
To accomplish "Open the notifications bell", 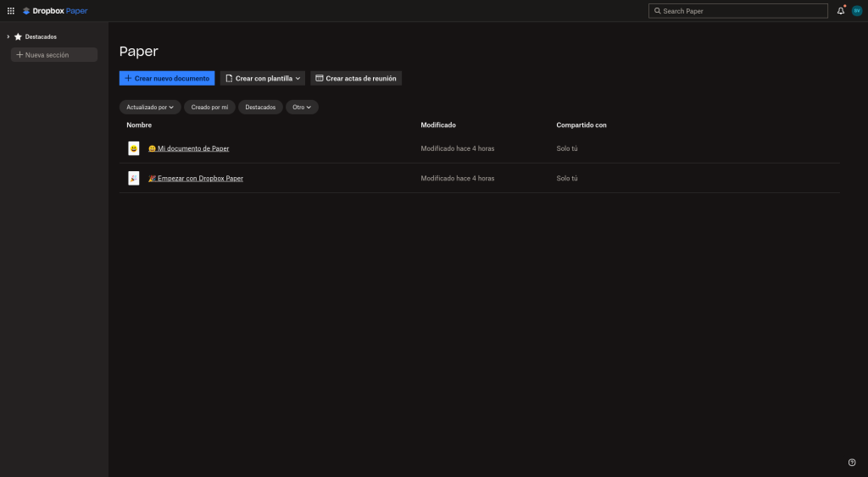I will pos(841,11).
